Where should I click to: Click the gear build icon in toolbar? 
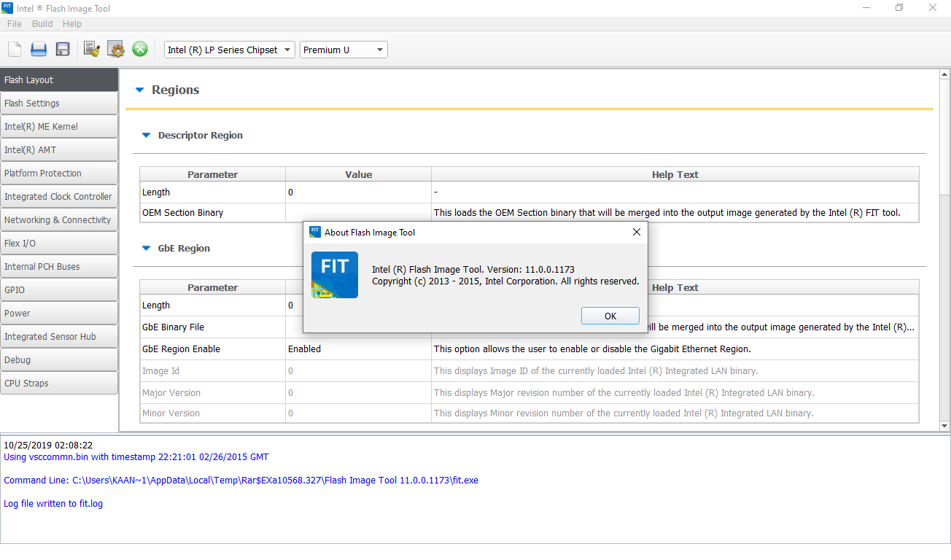click(x=116, y=50)
